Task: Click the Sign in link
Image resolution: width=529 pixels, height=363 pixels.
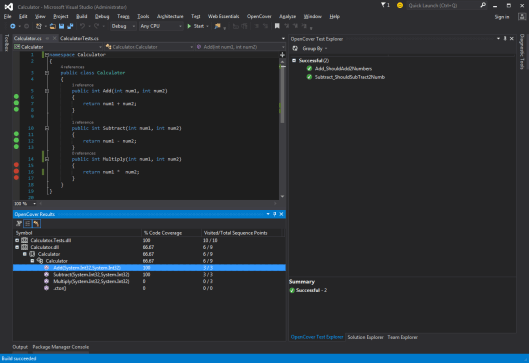Action: [x=502, y=17]
